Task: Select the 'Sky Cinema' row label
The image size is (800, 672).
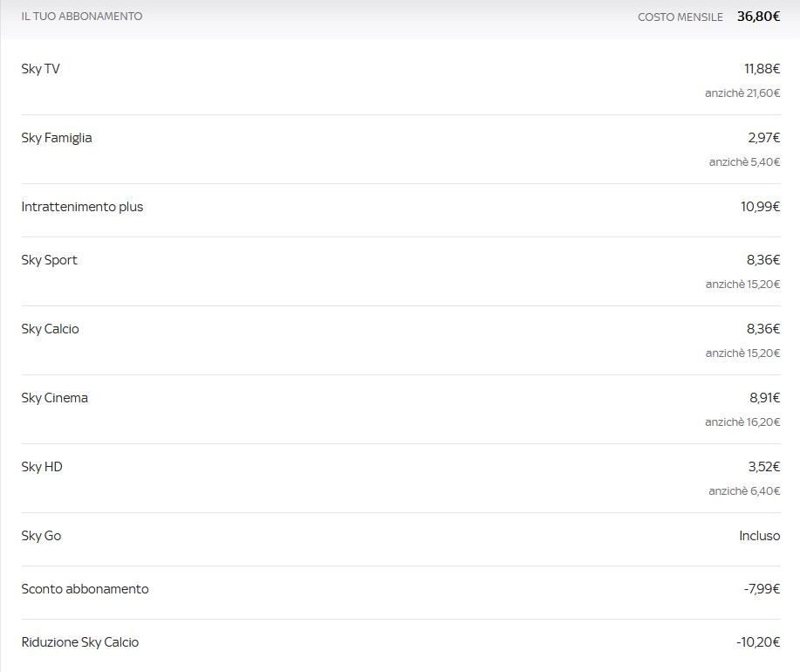Action: point(55,398)
